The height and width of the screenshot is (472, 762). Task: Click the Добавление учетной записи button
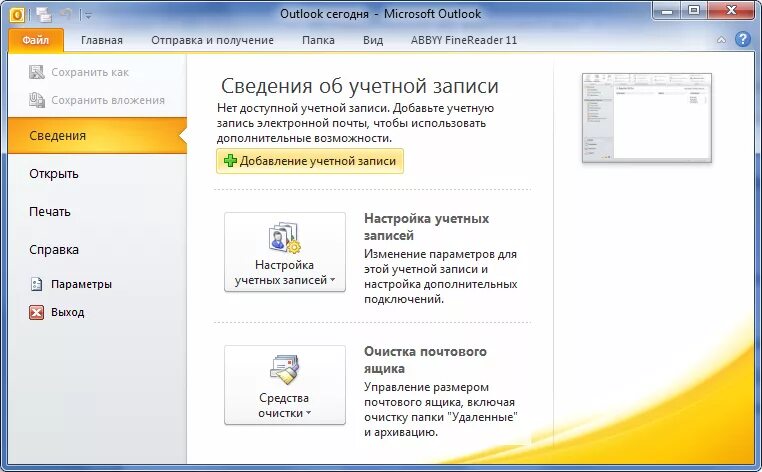310,161
